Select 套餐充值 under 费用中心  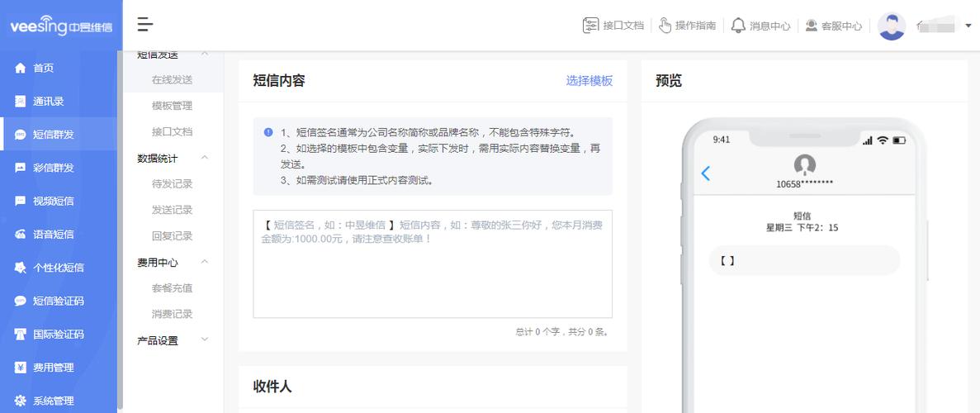172,288
